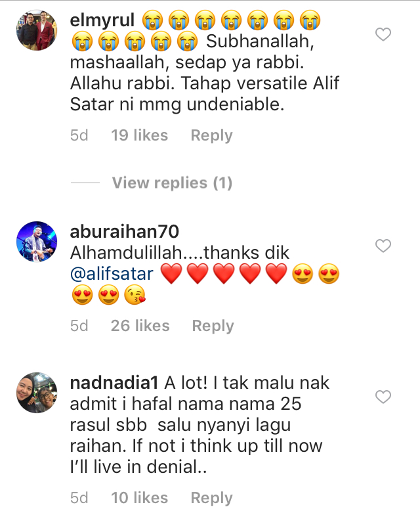Expand View replies (1) under elmyrul's comment
The image size is (420, 511).
tap(172, 183)
